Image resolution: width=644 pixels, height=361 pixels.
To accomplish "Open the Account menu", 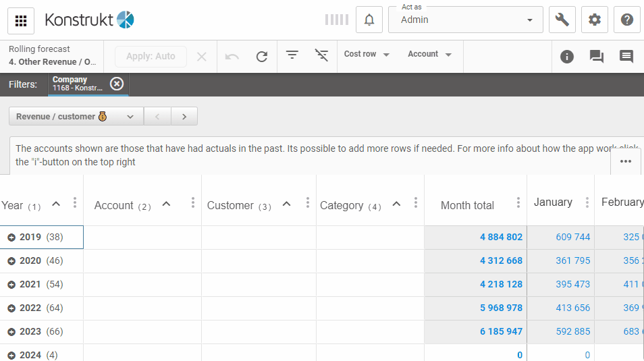I will click(x=429, y=55).
